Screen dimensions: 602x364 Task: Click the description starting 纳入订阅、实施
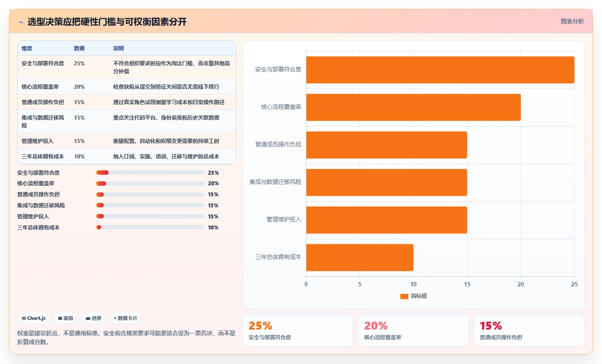167,157
